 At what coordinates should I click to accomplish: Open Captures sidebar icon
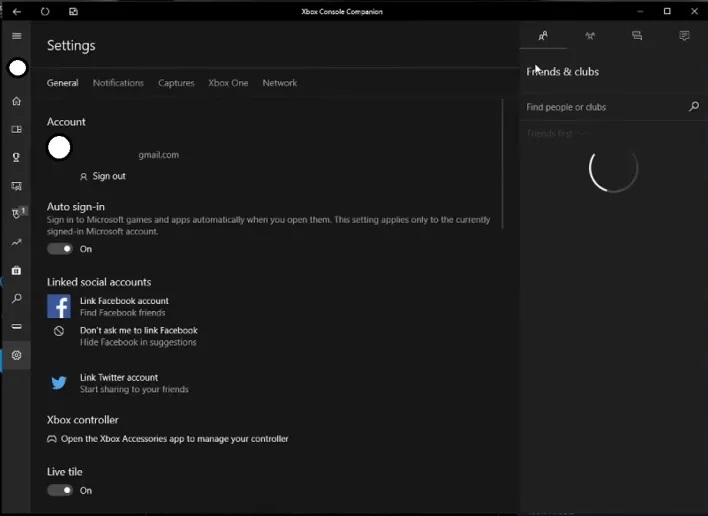pyautogui.click(x=17, y=186)
